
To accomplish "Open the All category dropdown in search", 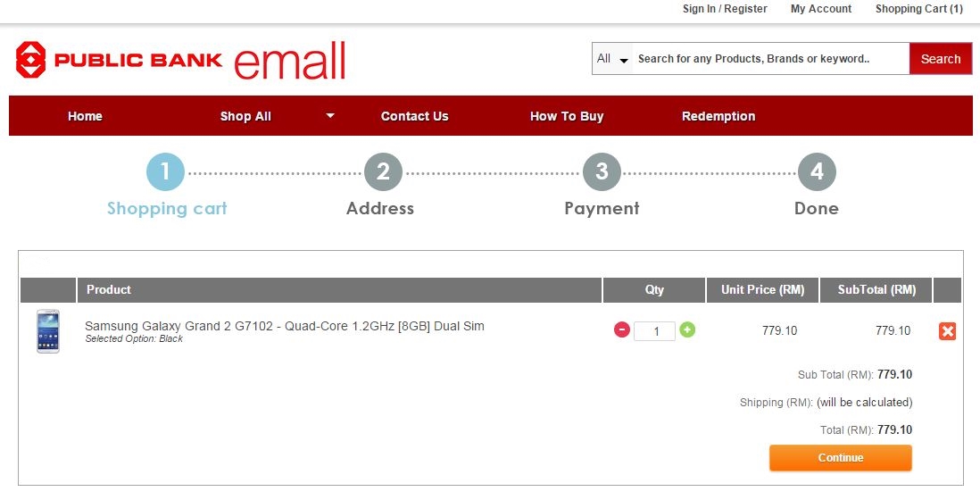I will tap(612, 59).
